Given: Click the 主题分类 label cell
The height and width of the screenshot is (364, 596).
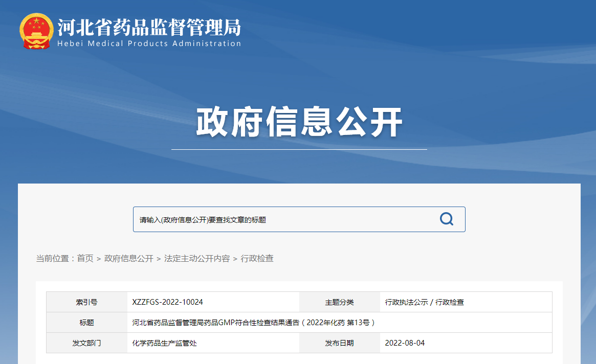Looking at the screenshot, I should point(339,302).
